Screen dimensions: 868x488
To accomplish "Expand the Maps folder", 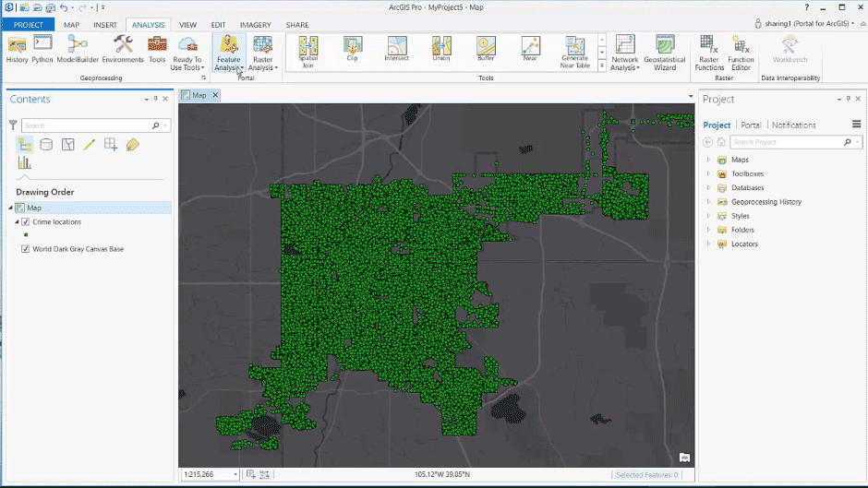I will pos(708,160).
